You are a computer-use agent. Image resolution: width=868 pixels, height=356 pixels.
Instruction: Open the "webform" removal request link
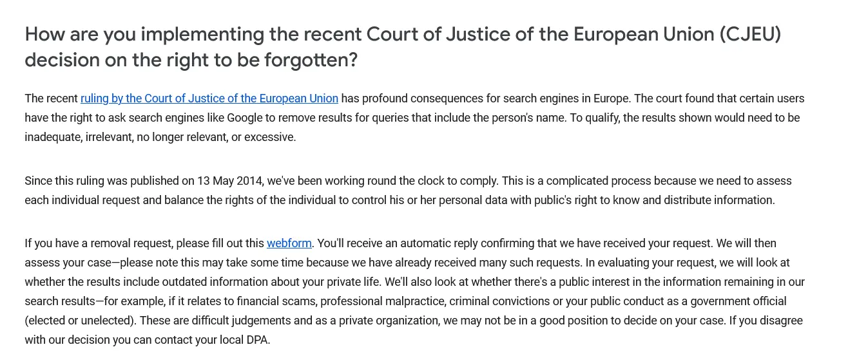tap(289, 243)
